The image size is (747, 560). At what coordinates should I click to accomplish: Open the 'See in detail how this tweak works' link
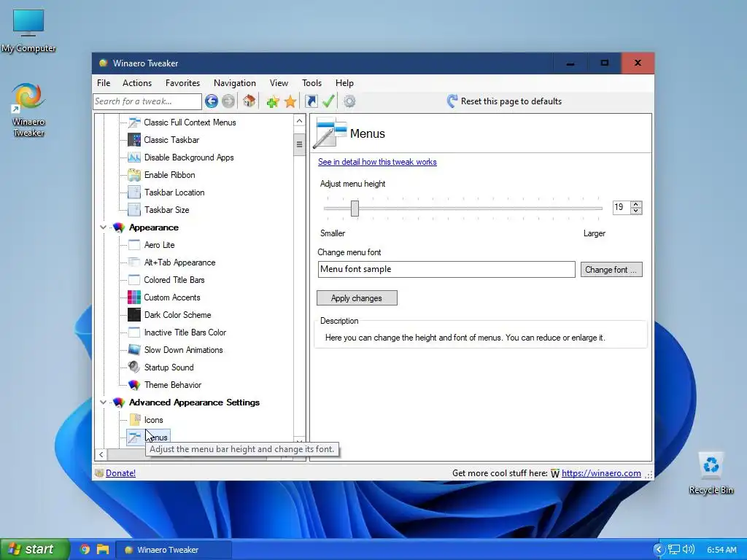click(x=377, y=162)
